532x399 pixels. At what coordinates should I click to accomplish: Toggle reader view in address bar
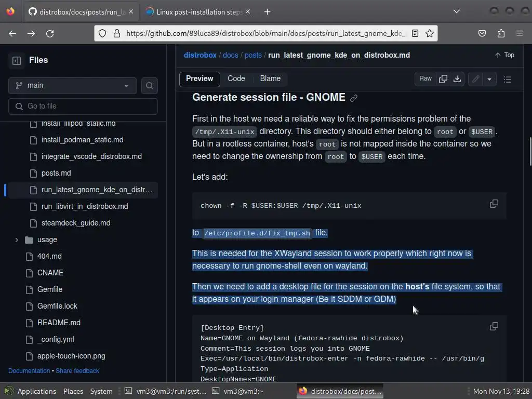[x=415, y=33]
